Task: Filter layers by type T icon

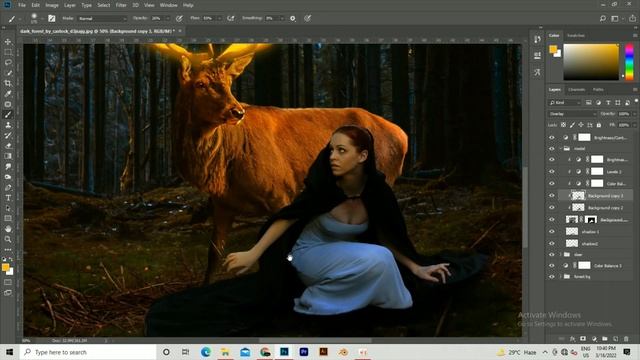Action: point(608,102)
